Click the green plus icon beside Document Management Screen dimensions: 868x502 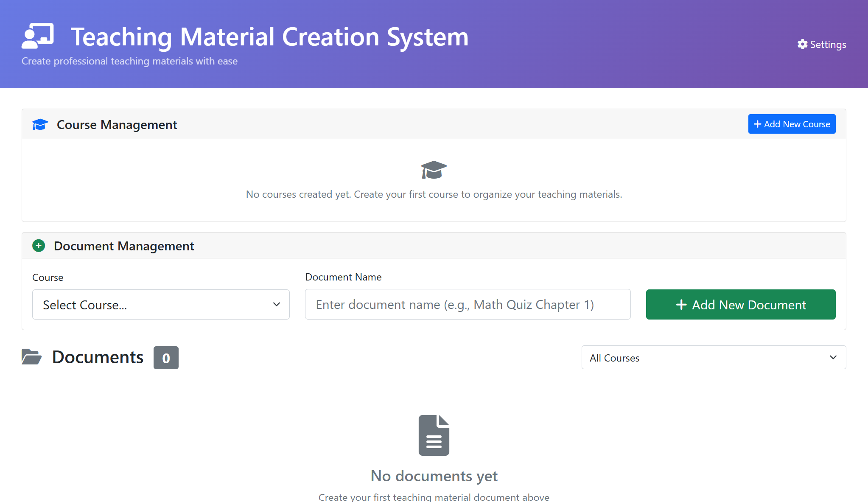pyautogui.click(x=39, y=246)
